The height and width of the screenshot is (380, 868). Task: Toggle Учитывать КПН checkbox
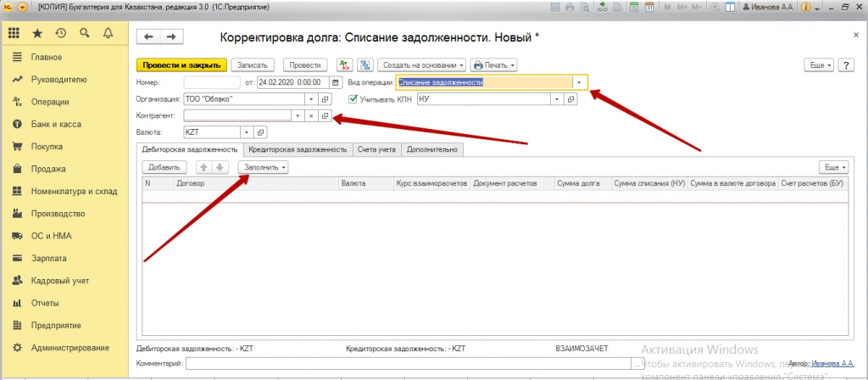pyautogui.click(x=353, y=99)
